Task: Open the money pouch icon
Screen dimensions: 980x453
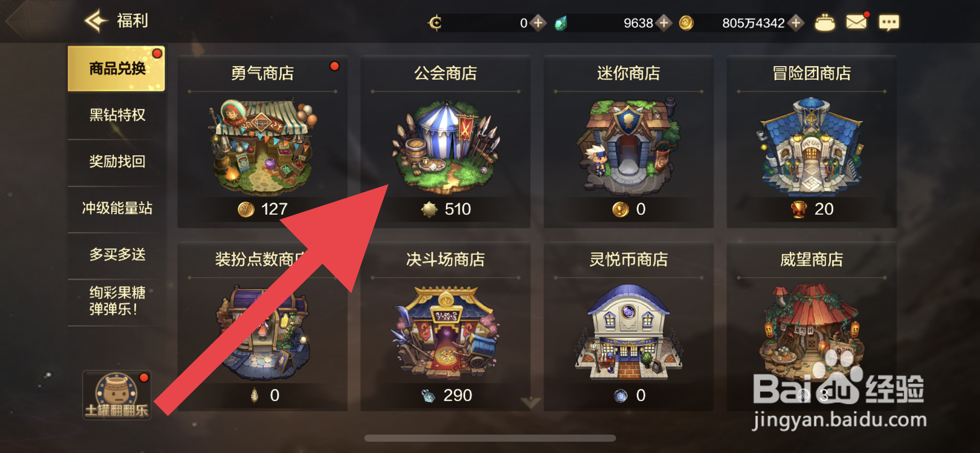Action: point(824,23)
